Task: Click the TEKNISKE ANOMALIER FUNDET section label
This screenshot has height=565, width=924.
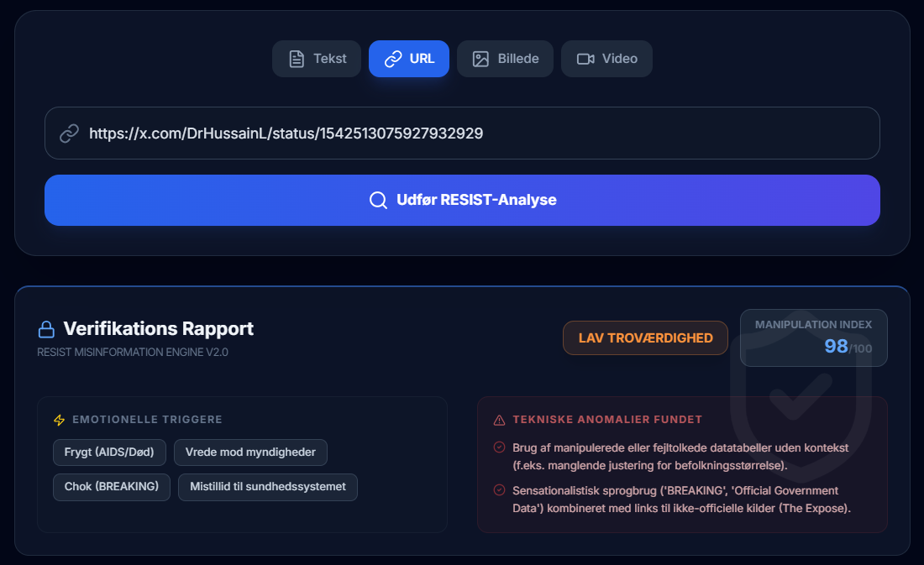Action: tap(607, 420)
